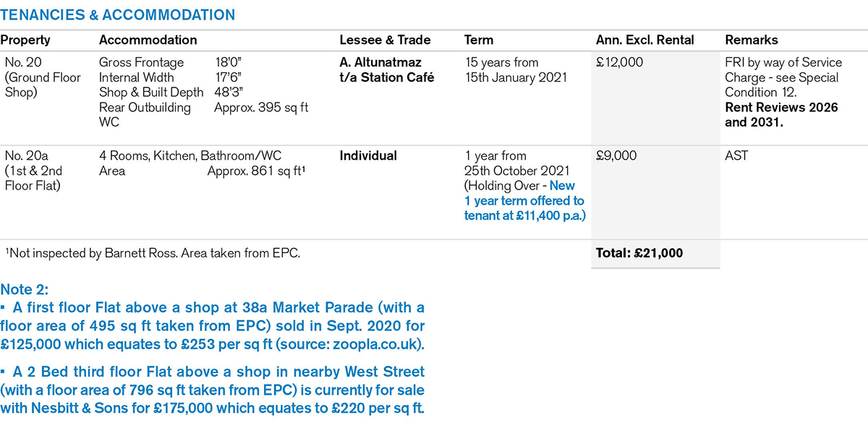Select the Property column header
This screenshot has height=423, width=868.
pos(27,40)
